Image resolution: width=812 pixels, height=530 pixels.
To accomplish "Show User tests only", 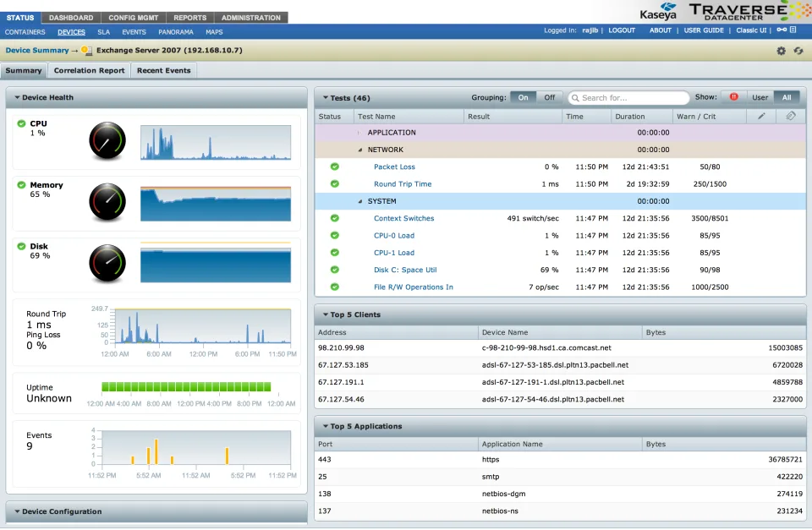I will coord(760,97).
